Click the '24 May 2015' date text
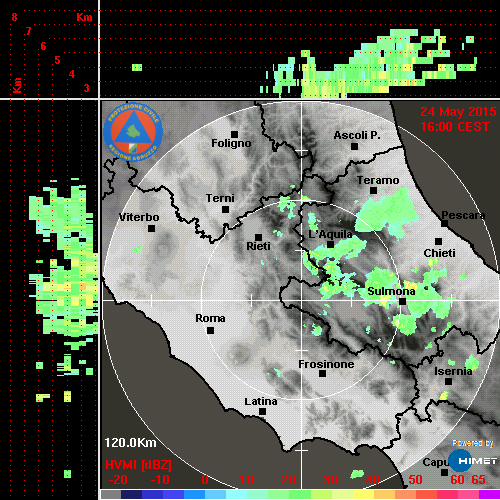 458,112
